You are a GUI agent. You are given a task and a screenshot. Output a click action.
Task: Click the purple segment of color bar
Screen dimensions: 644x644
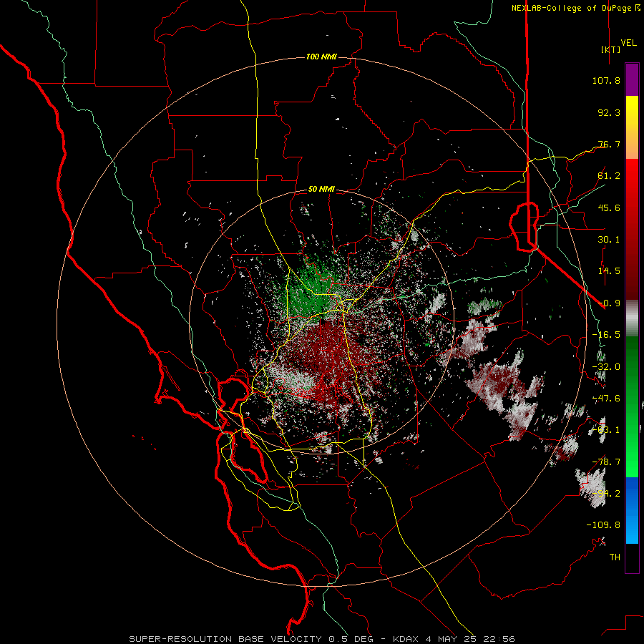632,79
